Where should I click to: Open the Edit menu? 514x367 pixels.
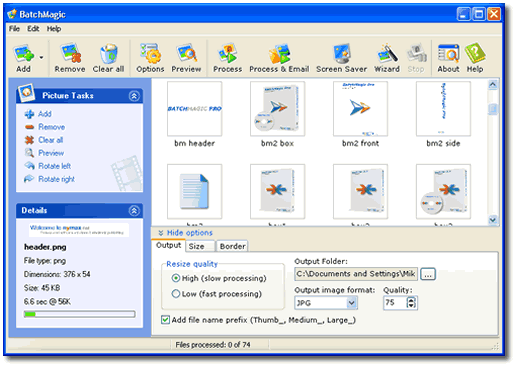coord(33,29)
